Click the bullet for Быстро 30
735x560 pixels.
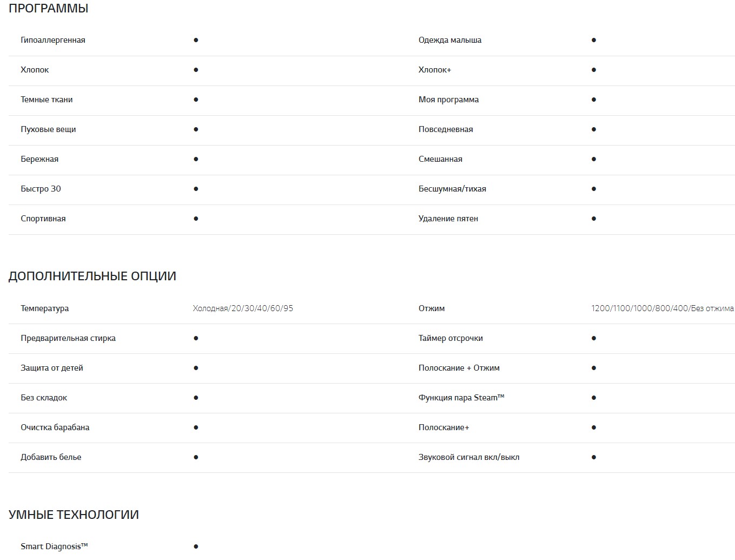pos(196,189)
